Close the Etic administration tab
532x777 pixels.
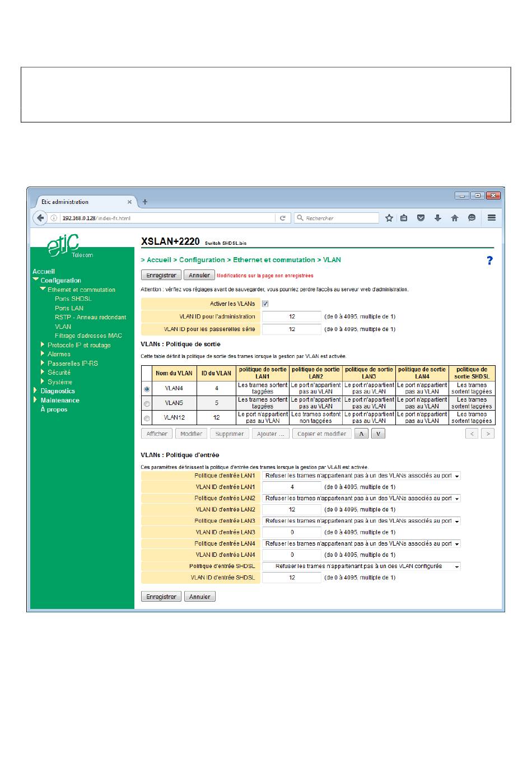pos(129,202)
